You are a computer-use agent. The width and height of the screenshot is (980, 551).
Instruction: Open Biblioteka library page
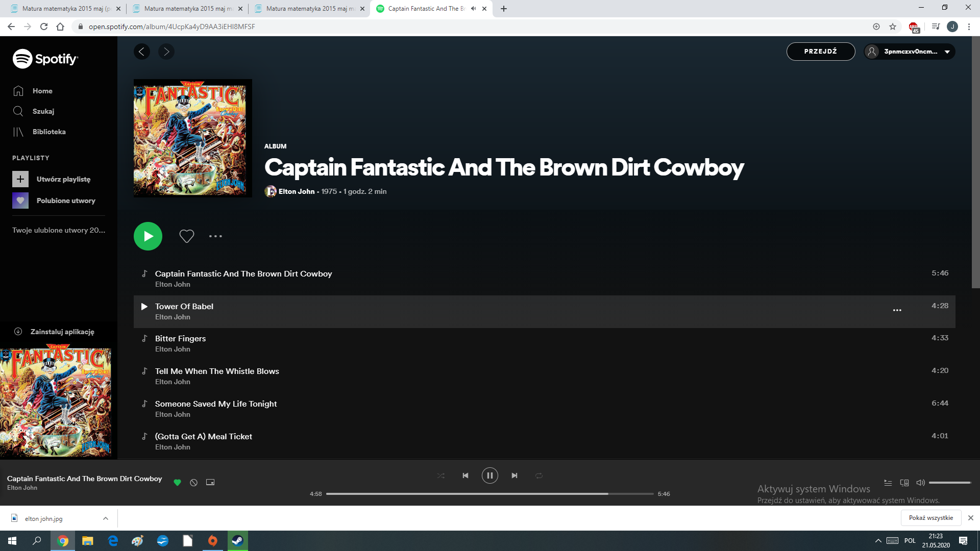48,132
